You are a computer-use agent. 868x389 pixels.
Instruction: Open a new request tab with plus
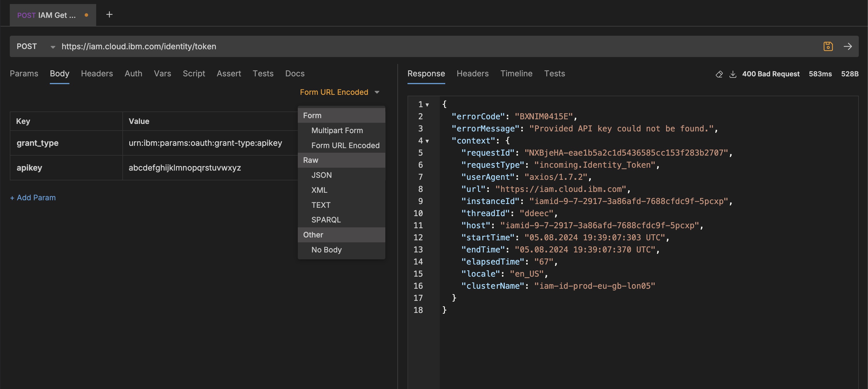109,14
